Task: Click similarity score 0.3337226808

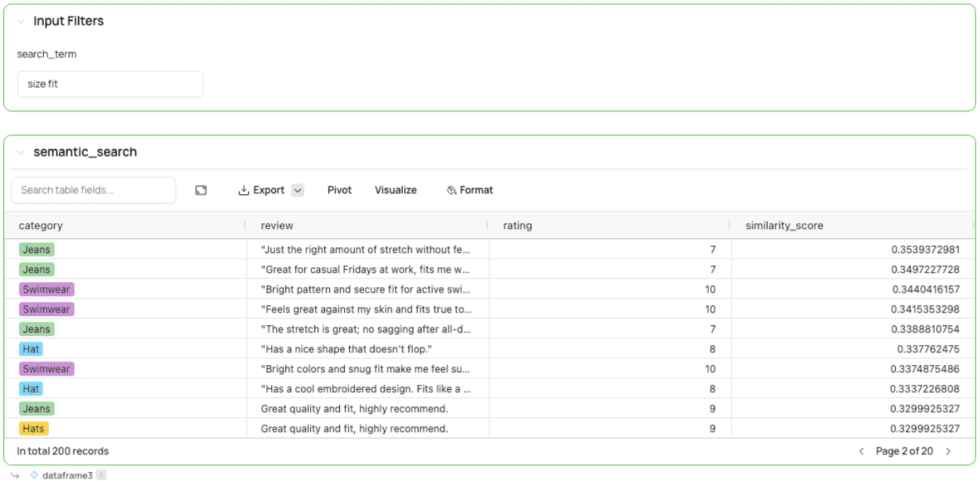Action: (x=925, y=388)
